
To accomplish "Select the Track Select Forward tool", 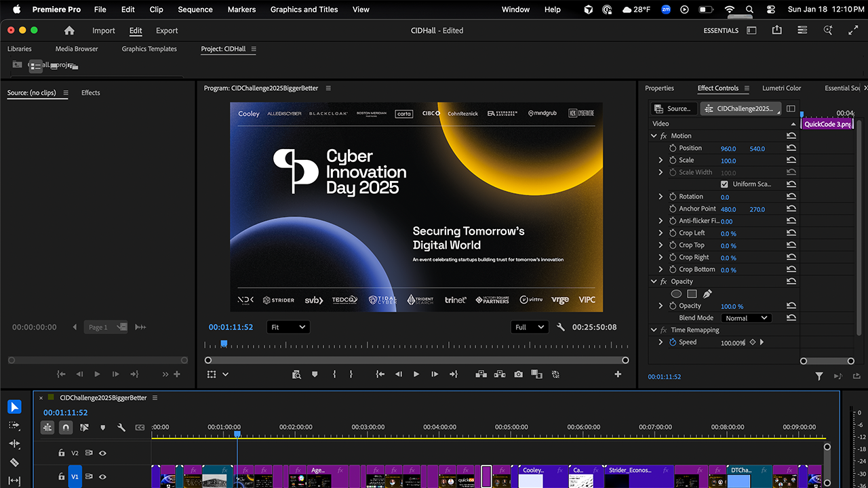I will [x=14, y=426].
